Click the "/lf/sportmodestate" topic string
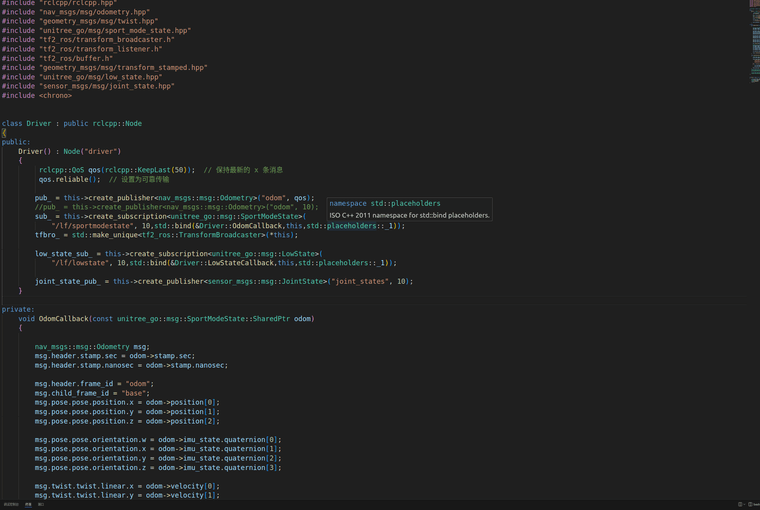 tap(95, 226)
